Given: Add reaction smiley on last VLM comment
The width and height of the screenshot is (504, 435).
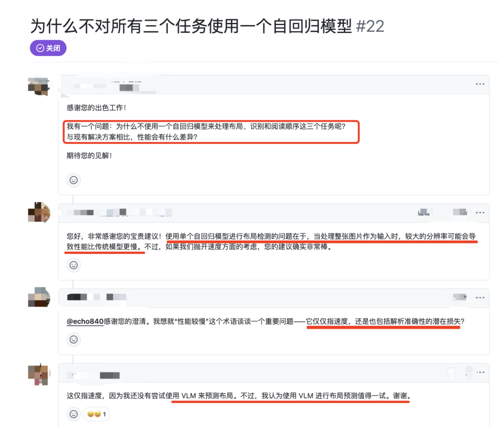Looking at the screenshot, I should pos(74,414).
